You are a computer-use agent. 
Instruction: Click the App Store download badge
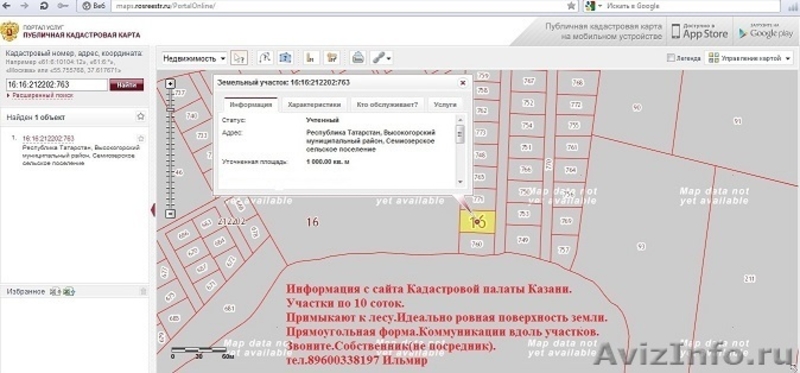699,32
